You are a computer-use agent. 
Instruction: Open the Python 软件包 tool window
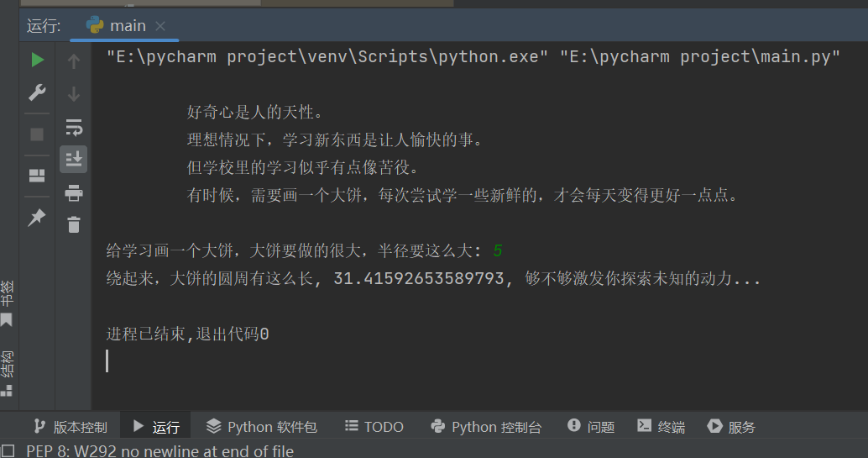[261, 427]
